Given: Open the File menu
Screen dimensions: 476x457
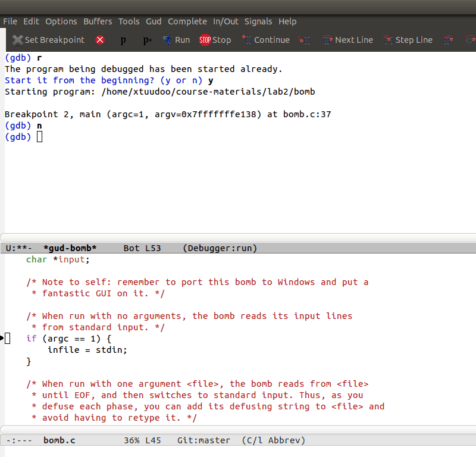Looking at the screenshot, I should pos(10,21).
